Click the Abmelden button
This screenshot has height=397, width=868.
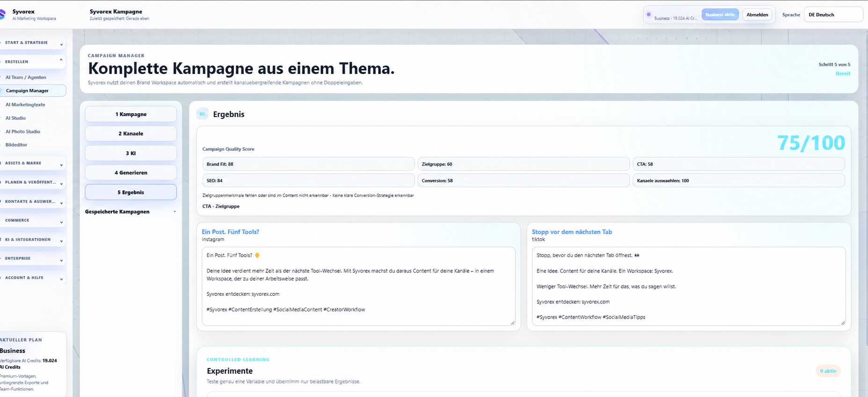[x=757, y=15]
